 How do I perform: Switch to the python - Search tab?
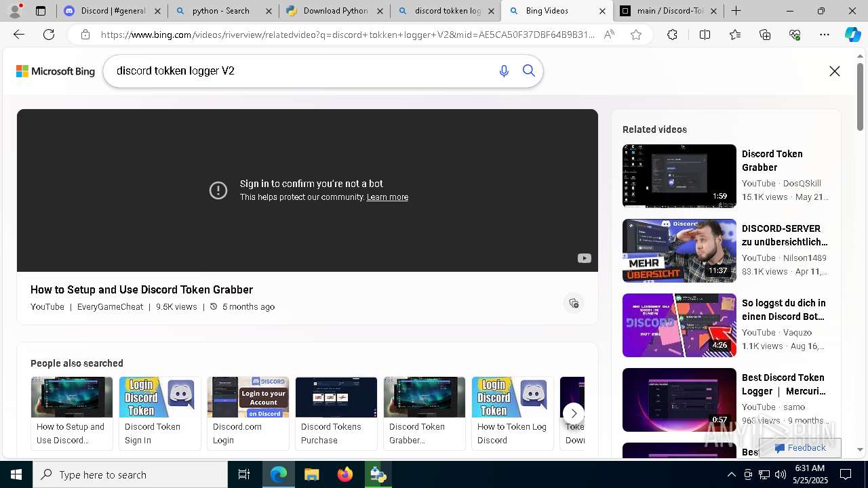point(224,11)
